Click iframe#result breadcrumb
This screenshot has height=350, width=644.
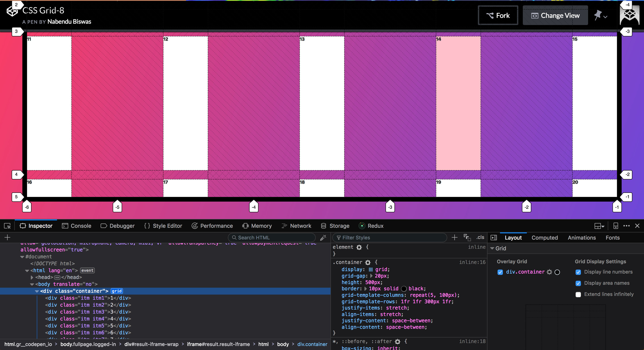(218, 344)
